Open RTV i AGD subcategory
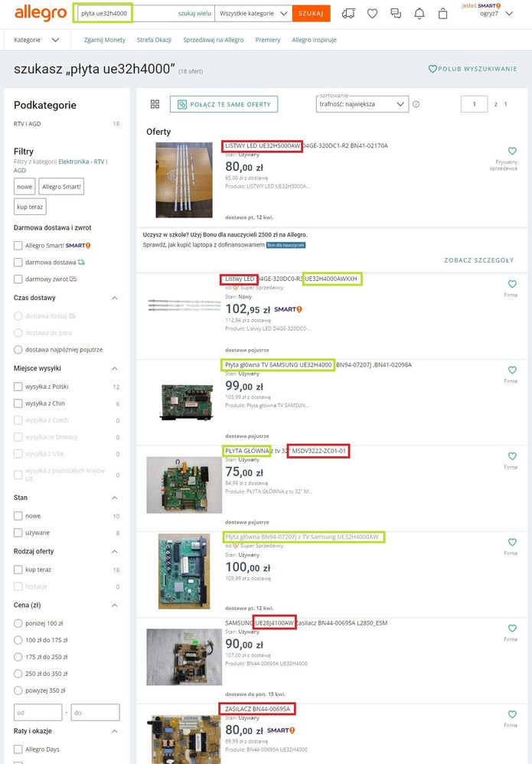The height and width of the screenshot is (764, 532). click(28, 124)
